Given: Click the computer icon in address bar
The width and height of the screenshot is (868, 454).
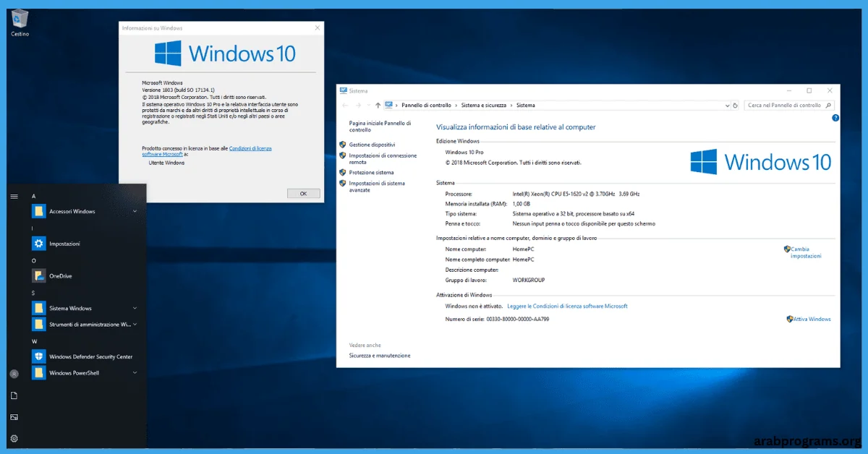Looking at the screenshot, I should 389,105.
